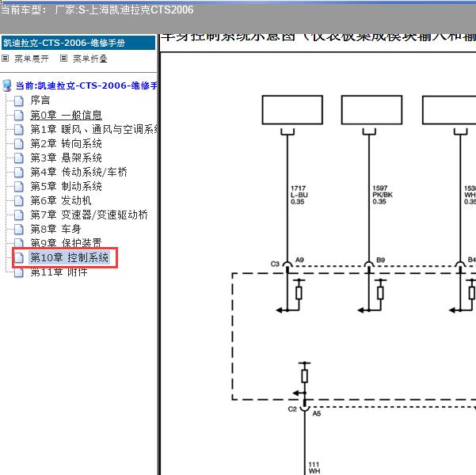This screenshot has height=475, width=476.
Task: Click document icon next to 第1章
Action: (19, 130)
